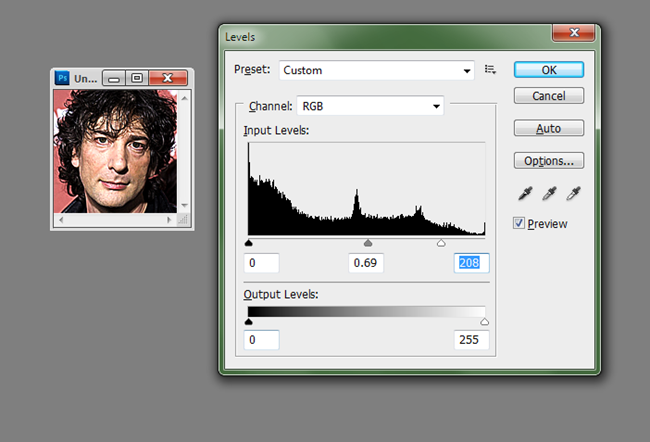Screen dimensions: 650x442
Task: Open the Preset dropdown showing Custom
Action: click(376, 70)
